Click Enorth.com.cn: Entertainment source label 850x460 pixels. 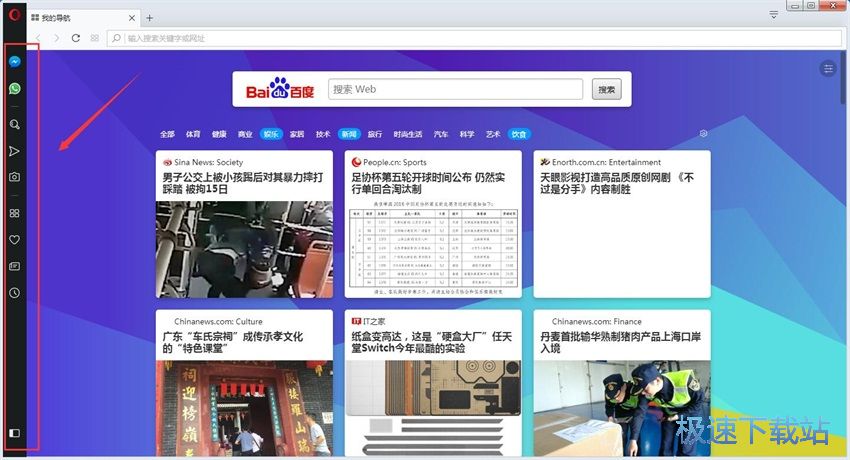(x=607, y=162)
